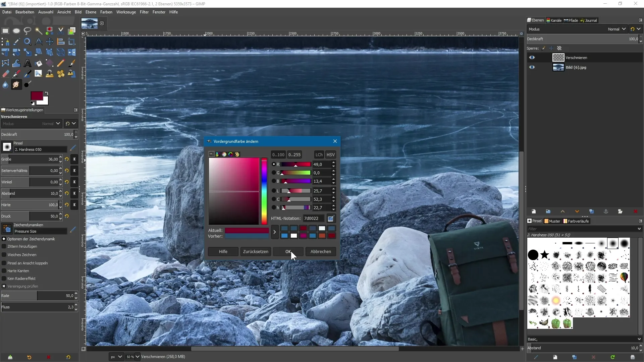Image resolution: width=644 pixels, height=362 pixels.
Task: Switch to the Farbverläufe tab
Action: (x=576, y=221)
